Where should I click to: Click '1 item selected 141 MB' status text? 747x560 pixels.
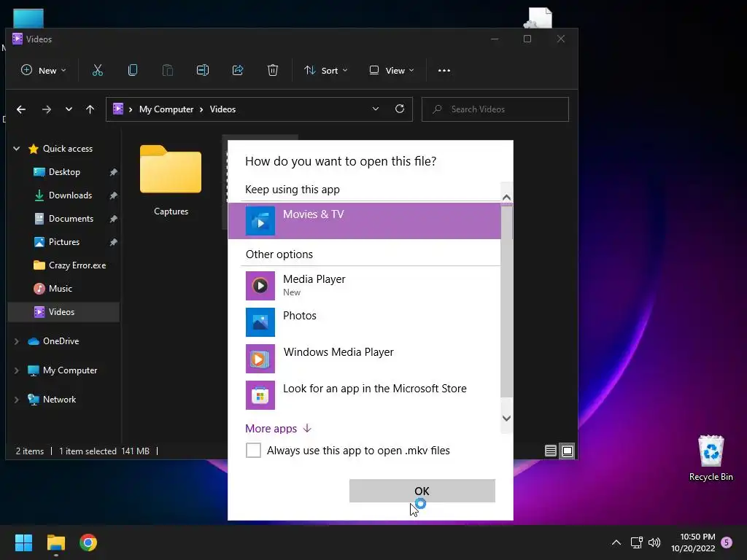tap(104, 451)
